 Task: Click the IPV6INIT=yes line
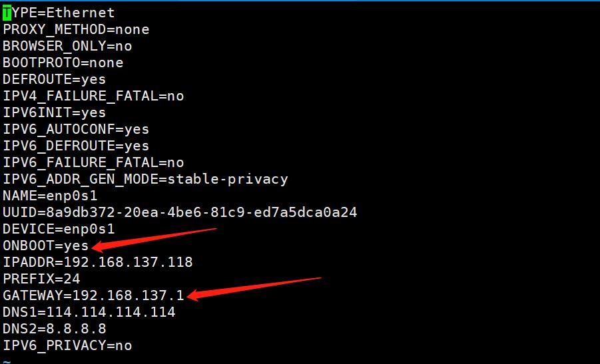54,113
